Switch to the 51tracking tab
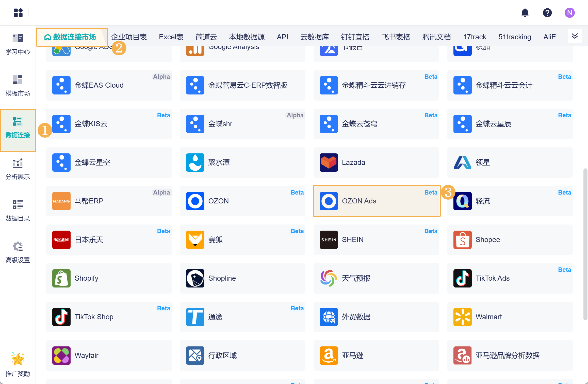 click(515, 37)
